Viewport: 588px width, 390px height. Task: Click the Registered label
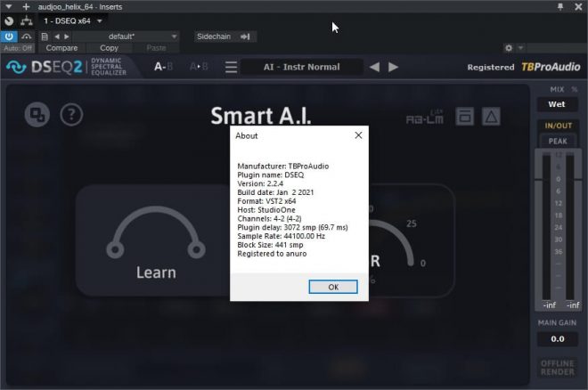pyautogui.click(x=491, y=68)
